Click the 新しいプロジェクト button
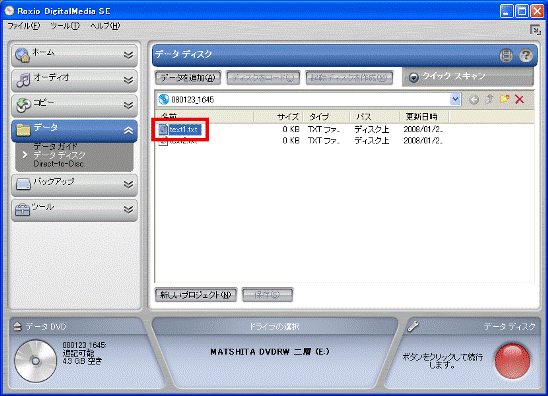 pyautogui.click(x=196, y=295)
